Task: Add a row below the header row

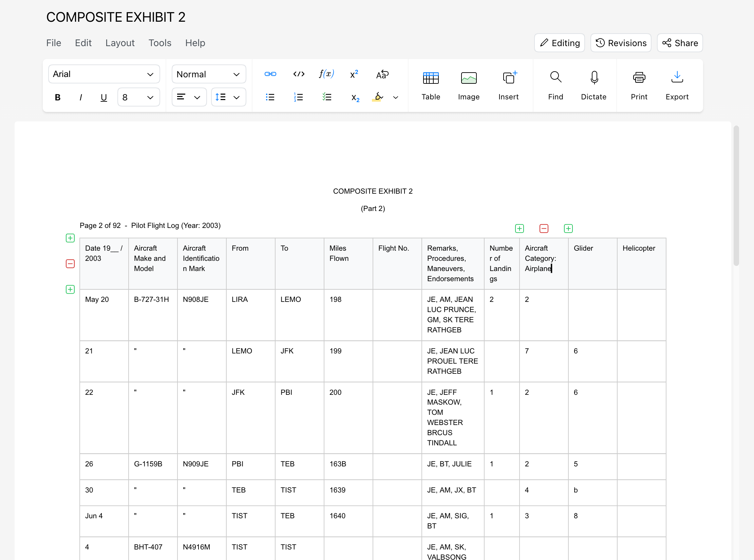Action: (70, 289)
